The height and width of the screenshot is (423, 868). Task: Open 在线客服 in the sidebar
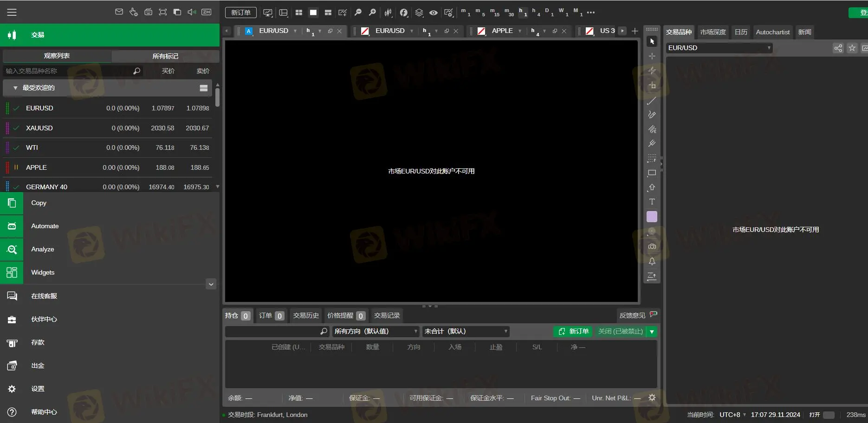pos(44,296)
